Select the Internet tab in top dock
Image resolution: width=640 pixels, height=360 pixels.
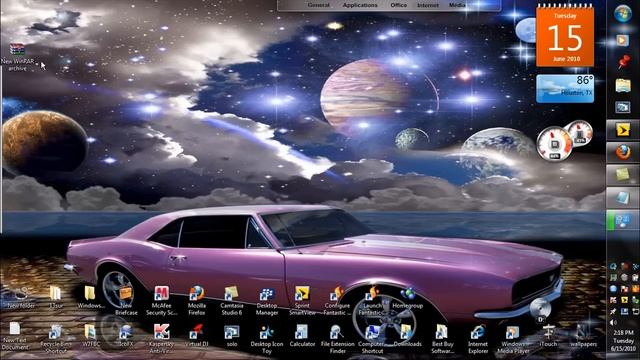428,5
